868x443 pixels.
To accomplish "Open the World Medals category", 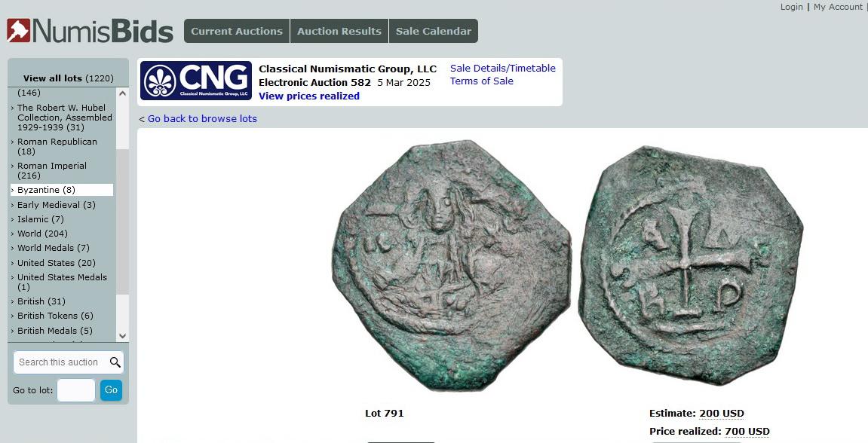I will 53,248.
